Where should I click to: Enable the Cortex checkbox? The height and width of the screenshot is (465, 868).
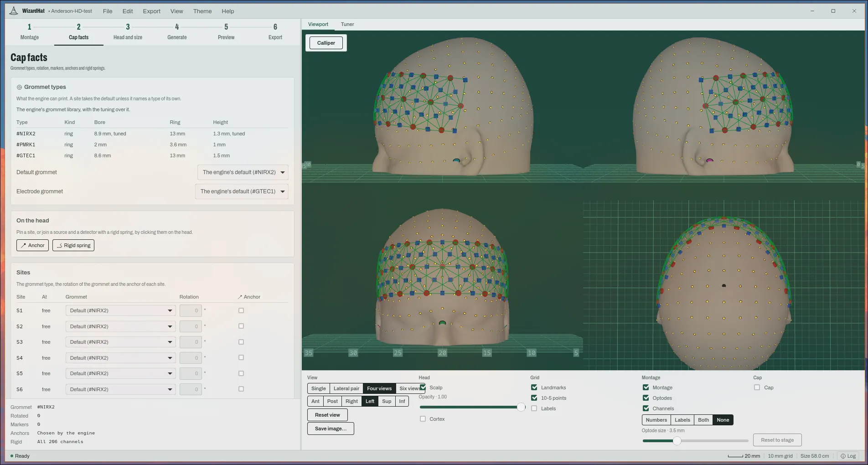(423, 419)
